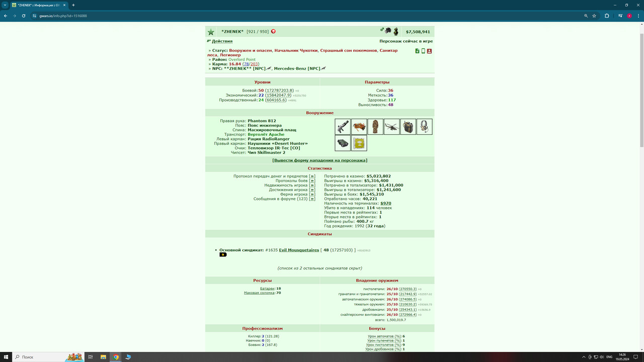Open a new browser tab
Viewport: 644px width, 362px height.
(73, 5)
